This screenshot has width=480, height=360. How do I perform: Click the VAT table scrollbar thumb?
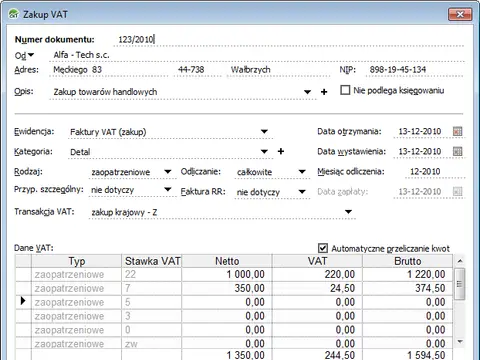[x=460, y=284]
